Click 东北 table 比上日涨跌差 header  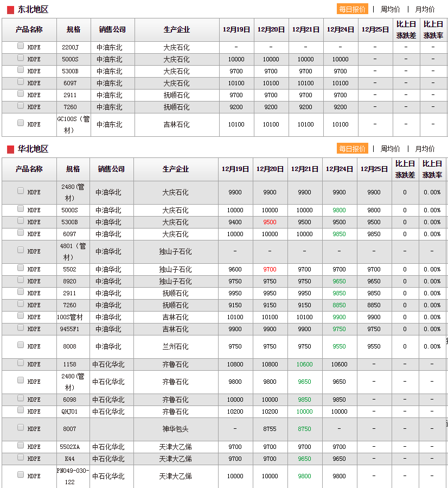tap(406, 29)
